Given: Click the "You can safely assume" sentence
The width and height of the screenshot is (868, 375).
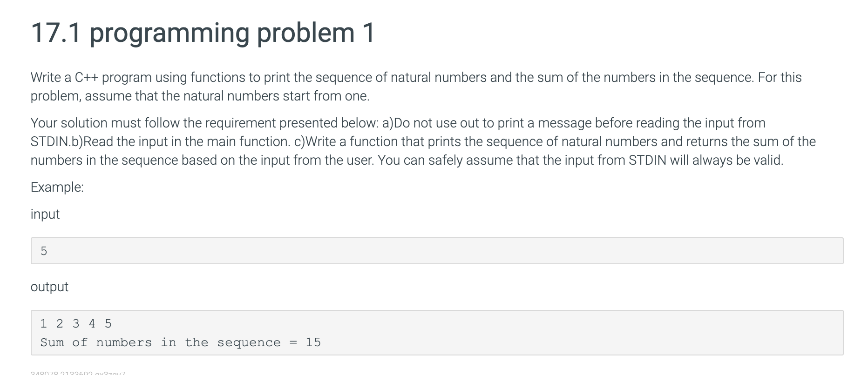Looking at the screenshot, I should pyautogui.click(x=581, y=160).
